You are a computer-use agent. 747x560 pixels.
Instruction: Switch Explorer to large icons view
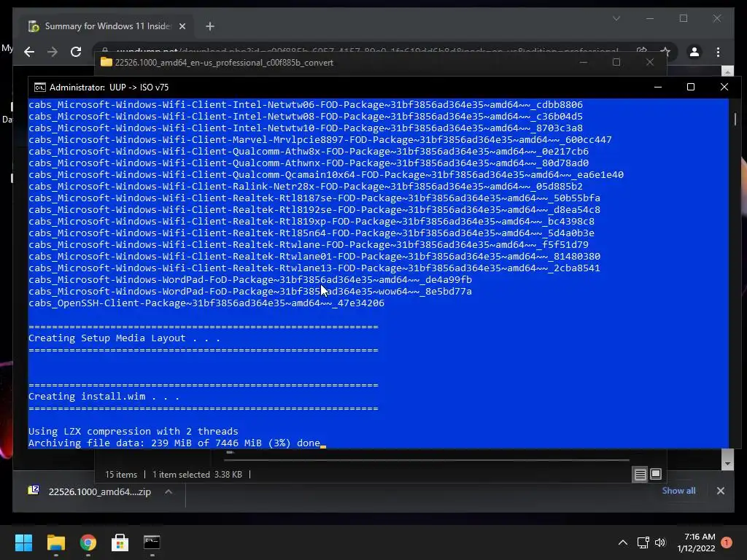coord(656,474)
